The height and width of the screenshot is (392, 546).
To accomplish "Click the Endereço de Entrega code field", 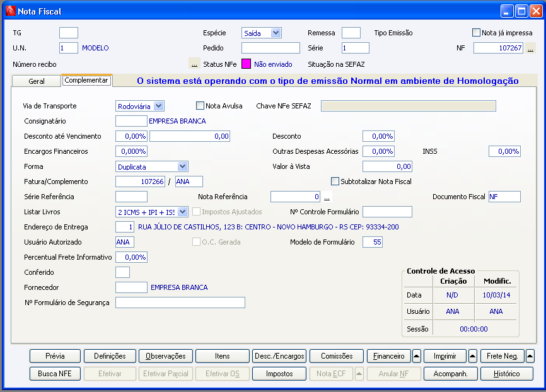I will (x=125, y=227).
